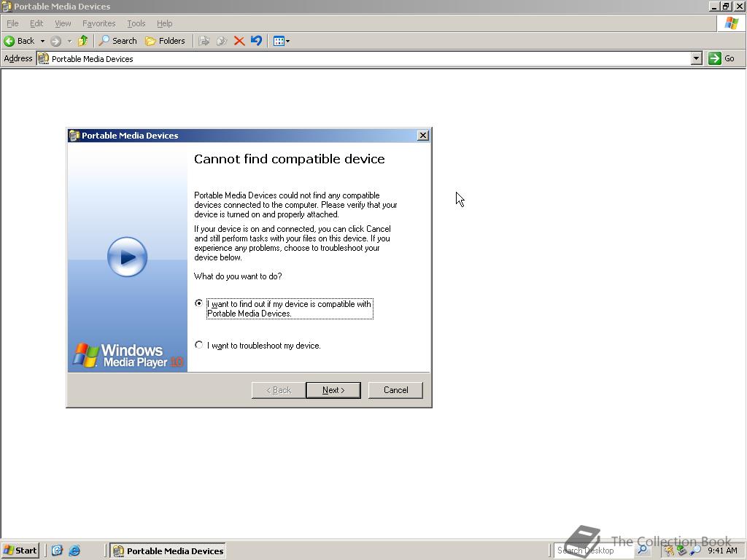Open the Forward history dropdown arrow

pos(69,41)
